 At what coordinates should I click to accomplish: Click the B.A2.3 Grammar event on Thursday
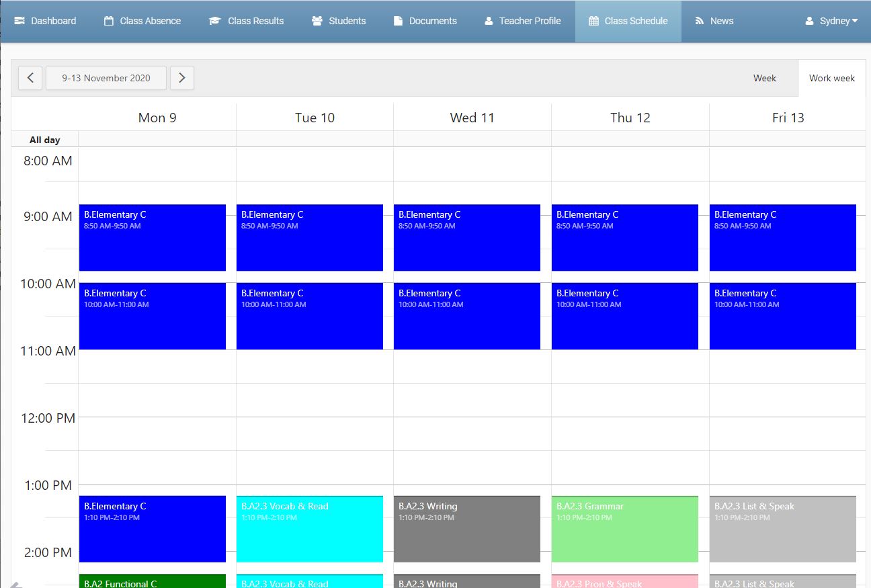[x=624, y=528]
